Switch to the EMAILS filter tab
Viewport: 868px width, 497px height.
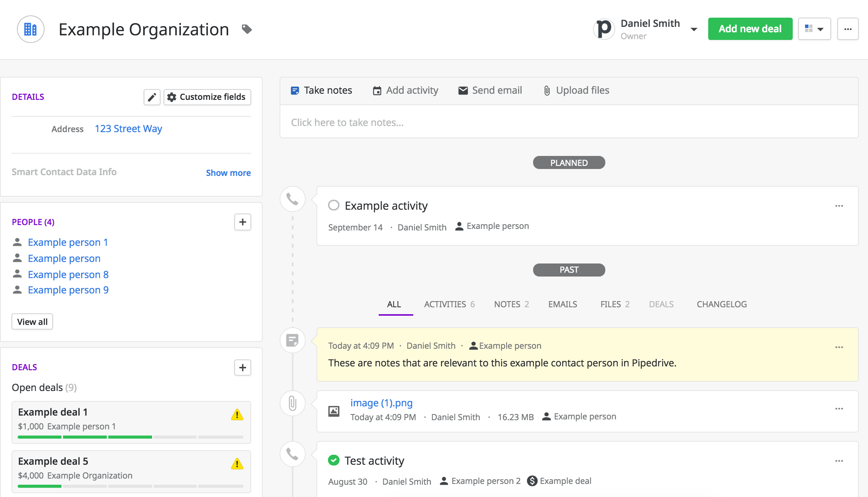pyautogui.click(x=563, y=304)
